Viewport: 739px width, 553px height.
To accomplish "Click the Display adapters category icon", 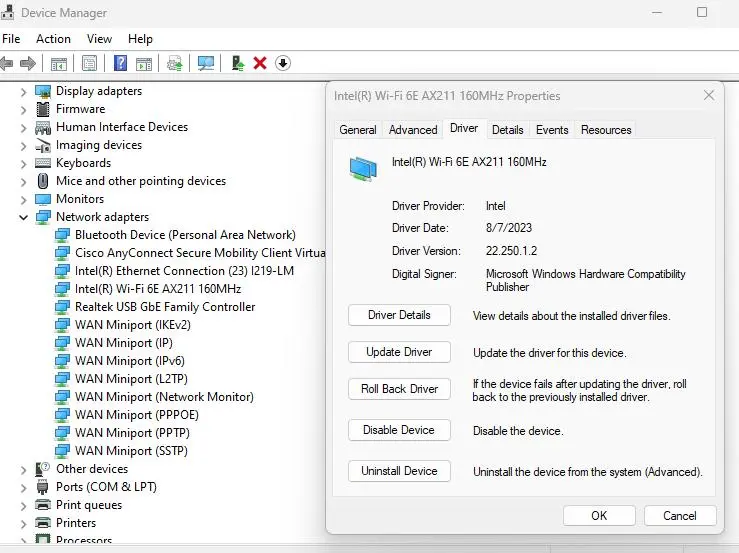I will 43,91.
